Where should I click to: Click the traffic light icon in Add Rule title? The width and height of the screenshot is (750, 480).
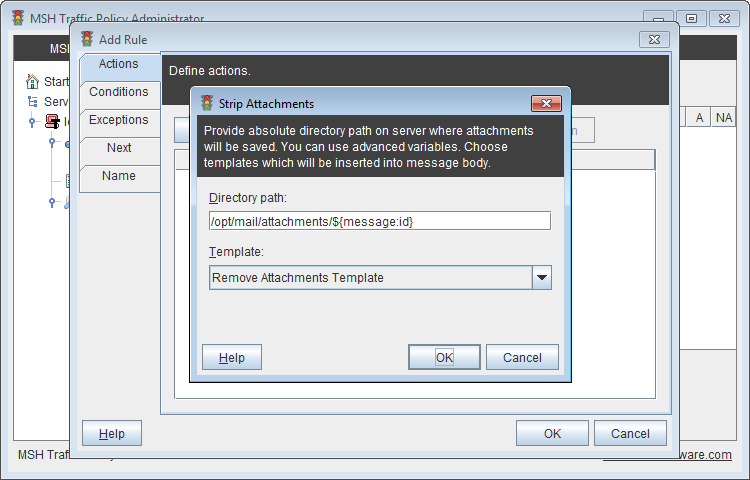click(87, 39)
